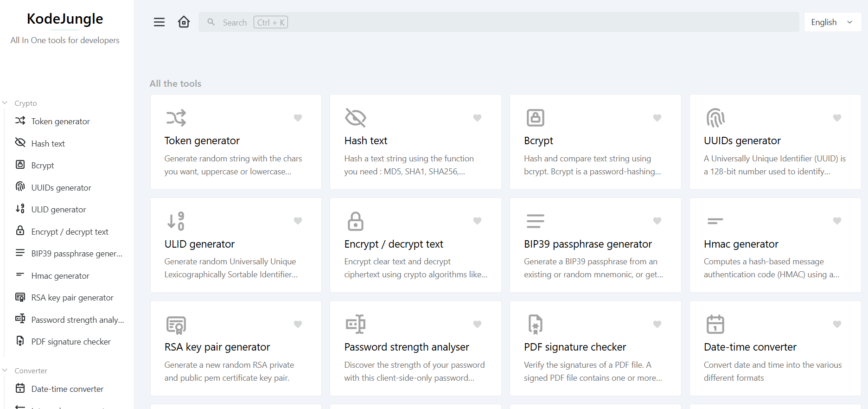Open Hmac generator from the sidebar
The width and height of the screenshot is (868, 409).
[x=60, y=276]
